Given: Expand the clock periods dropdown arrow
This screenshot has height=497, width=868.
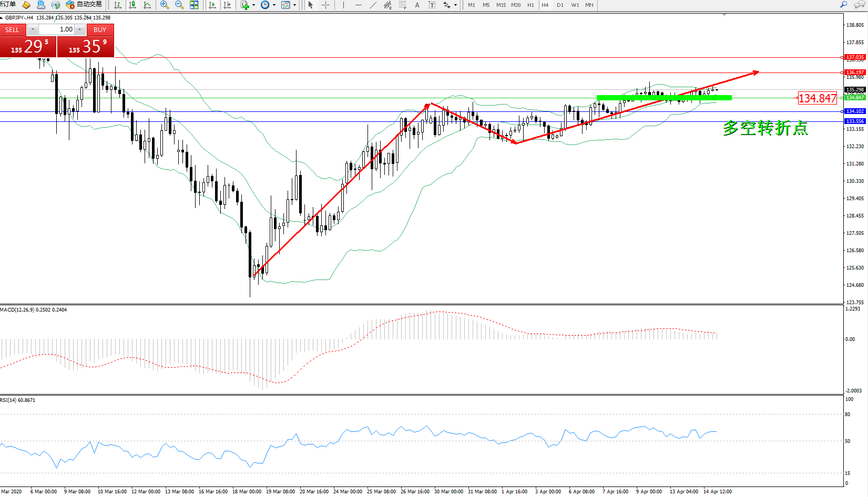Looking at the screenshot, I should coord(274,5).
